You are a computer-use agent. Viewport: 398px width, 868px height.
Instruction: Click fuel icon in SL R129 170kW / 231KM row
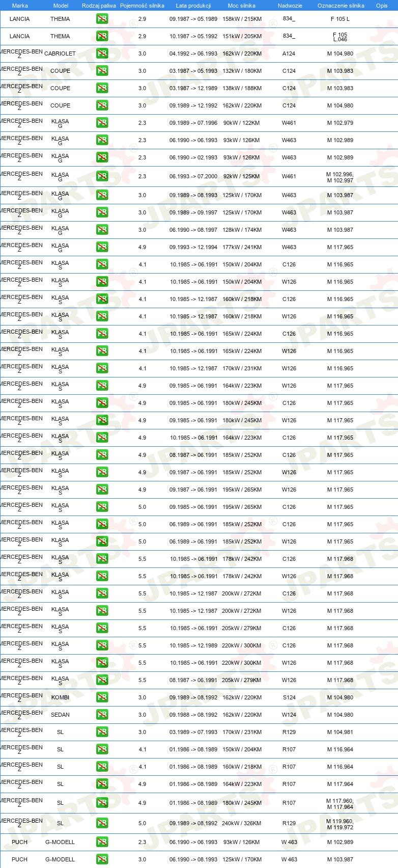102,732
